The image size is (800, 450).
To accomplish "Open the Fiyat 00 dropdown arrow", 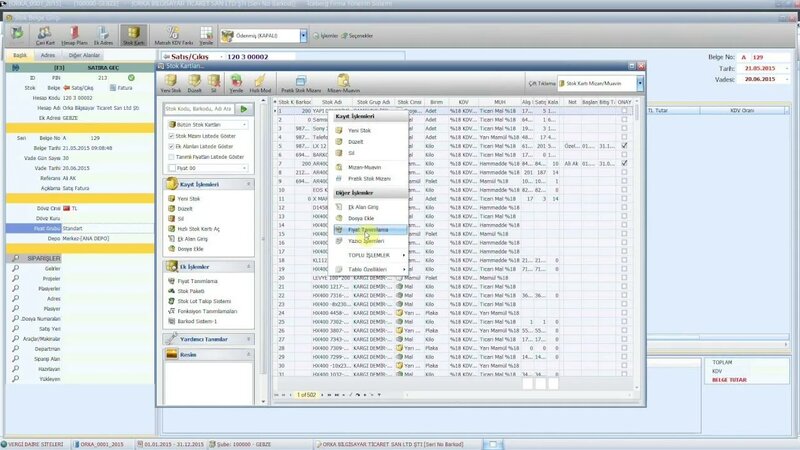I will (x=245, y=168).
